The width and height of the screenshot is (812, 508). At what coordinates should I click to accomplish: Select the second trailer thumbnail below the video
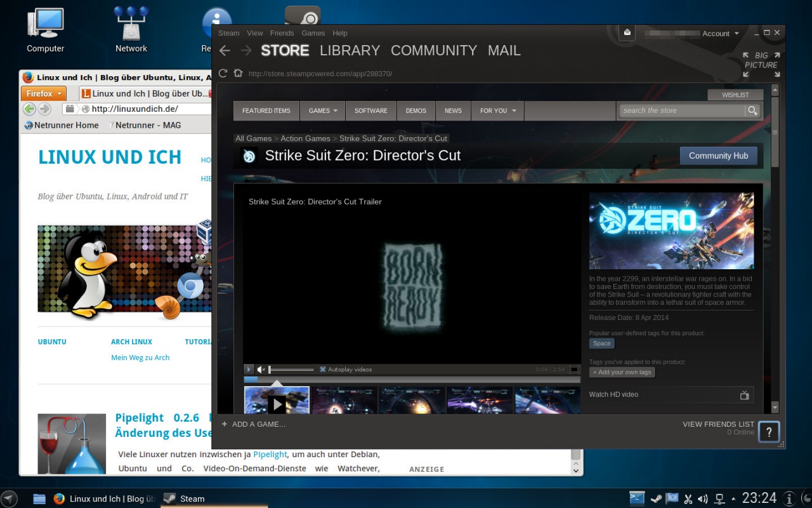pyautogui.click(x=344, y=400)
